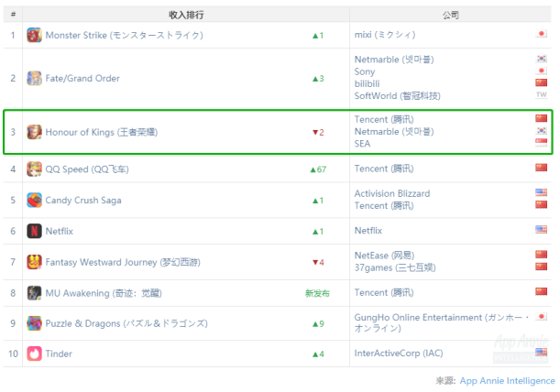Image resolution: width=560 pixels, height=392 pixels.
Task: Click the Japan flag beside mixi
Action: [x=541, y=34]
